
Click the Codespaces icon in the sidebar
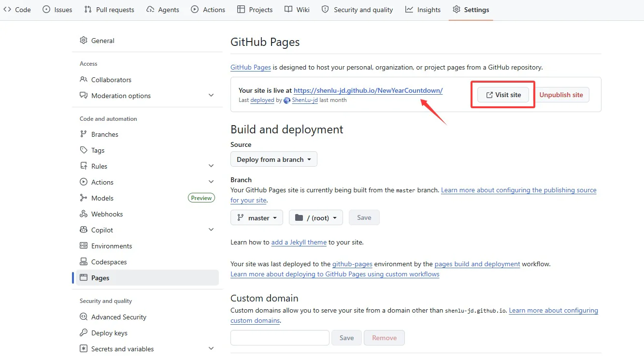point(84,262)
